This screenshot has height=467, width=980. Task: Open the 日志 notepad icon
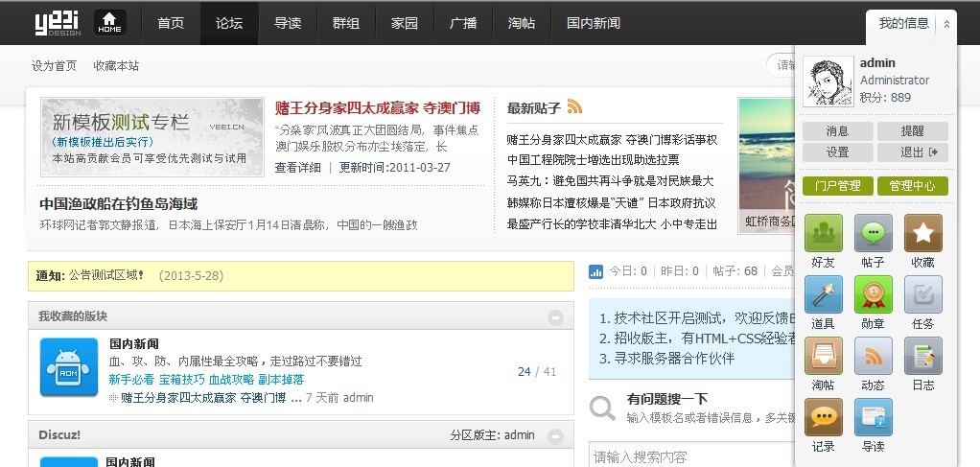point(923,356)
